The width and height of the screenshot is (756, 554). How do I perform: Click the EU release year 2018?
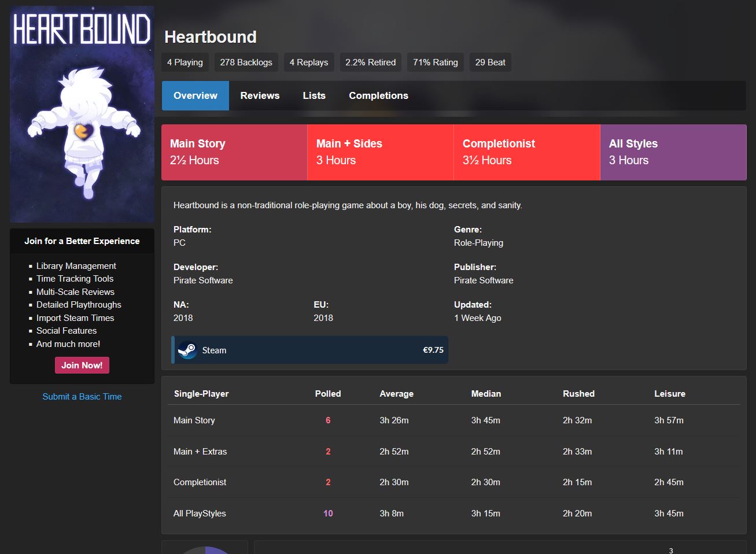pyautogui.click(x=323, y=318)
